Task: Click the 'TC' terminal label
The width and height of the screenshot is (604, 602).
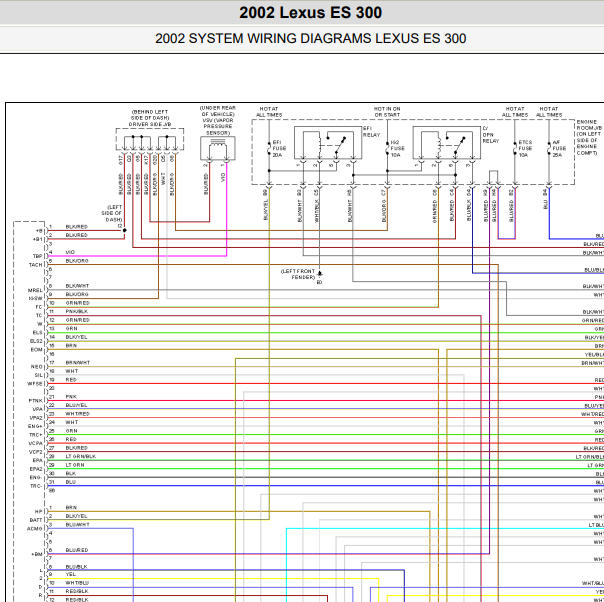Action: (x=39, y=315)
